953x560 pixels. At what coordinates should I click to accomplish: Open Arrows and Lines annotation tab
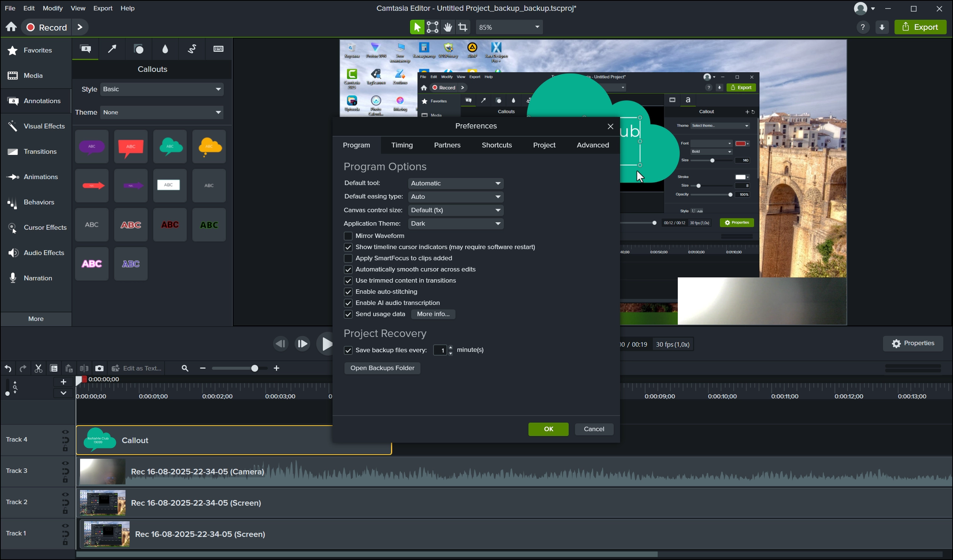click(112, 49)
